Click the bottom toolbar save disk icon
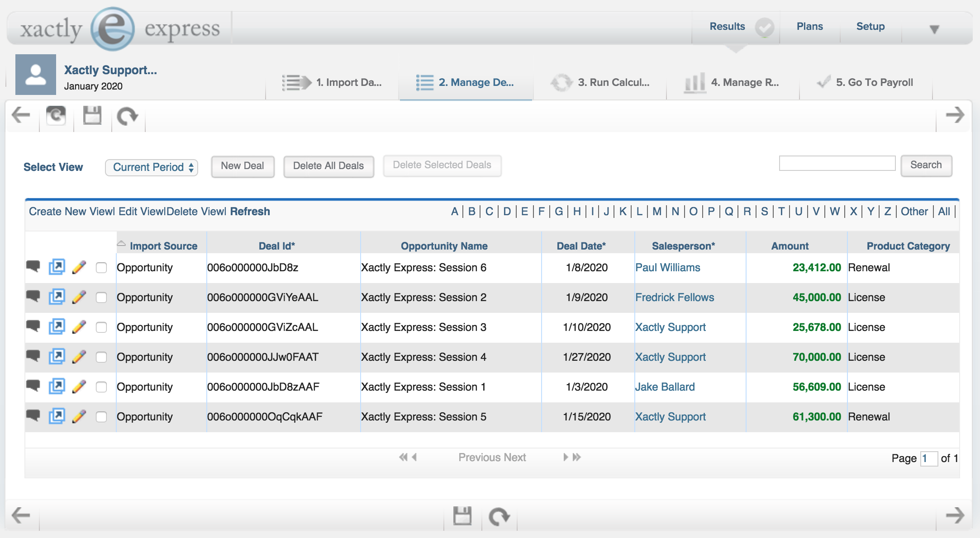Image resolution: width=980 pixels, height=538 pixels. (x=462, y=515)
